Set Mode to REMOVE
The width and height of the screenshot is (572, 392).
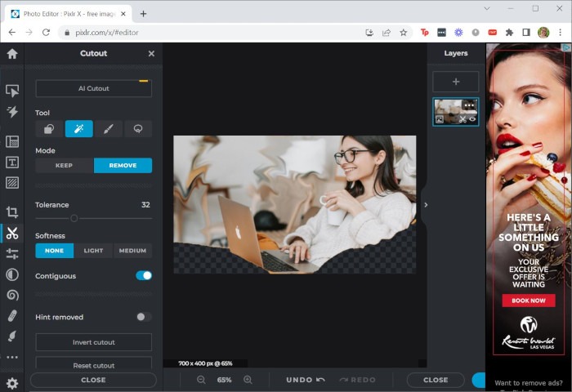click(x=123, y=166)
